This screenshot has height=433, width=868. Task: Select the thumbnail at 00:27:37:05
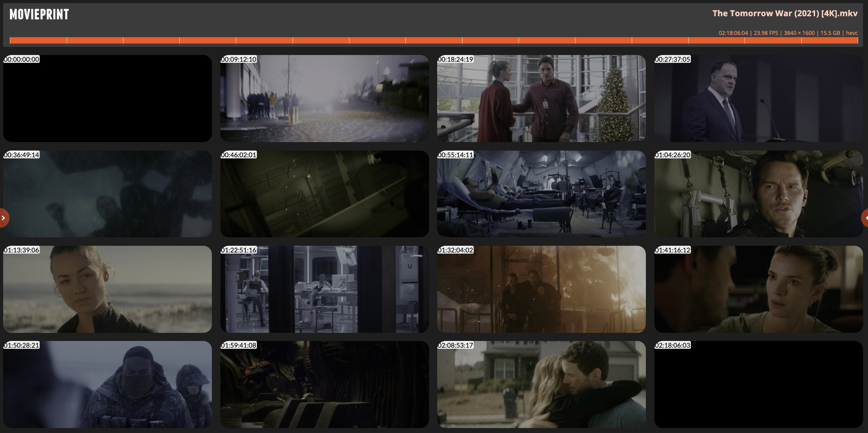coord(758,98)
